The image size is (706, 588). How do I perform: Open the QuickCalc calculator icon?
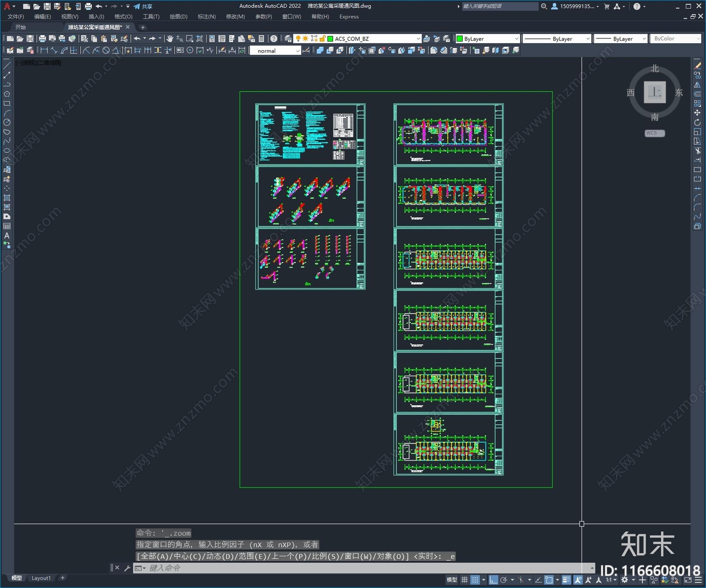point(261,39)
